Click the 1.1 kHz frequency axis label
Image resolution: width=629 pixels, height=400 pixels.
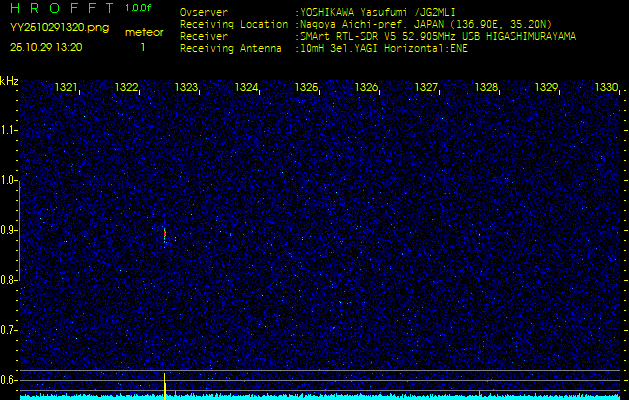click(9, 130)
